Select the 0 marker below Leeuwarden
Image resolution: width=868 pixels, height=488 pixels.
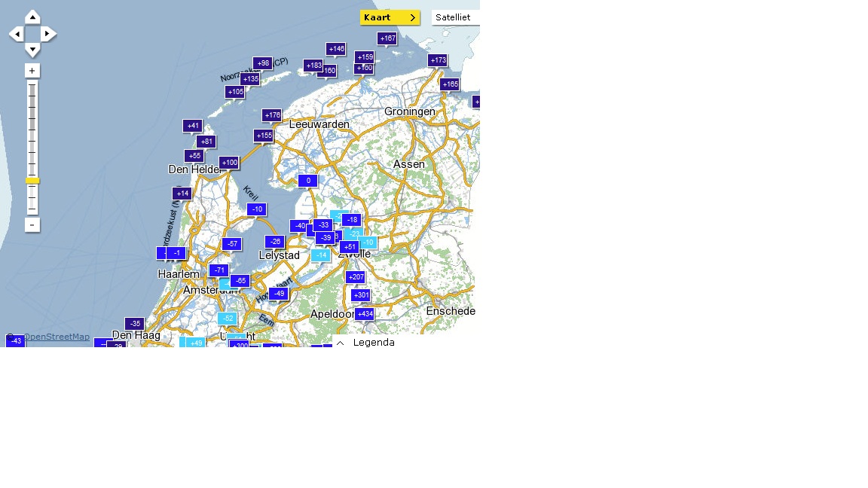pyautogui.click(x=307, y=181)
